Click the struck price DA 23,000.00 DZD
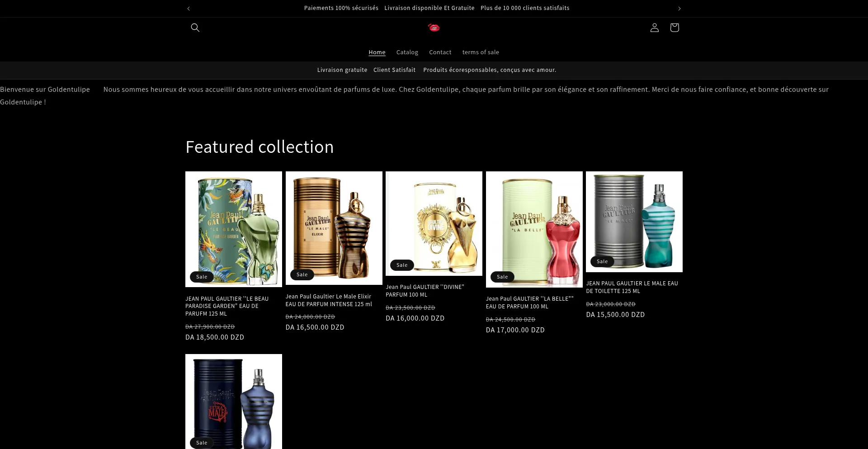This screenshot has width=868, height=449. [x=611, y=304]
